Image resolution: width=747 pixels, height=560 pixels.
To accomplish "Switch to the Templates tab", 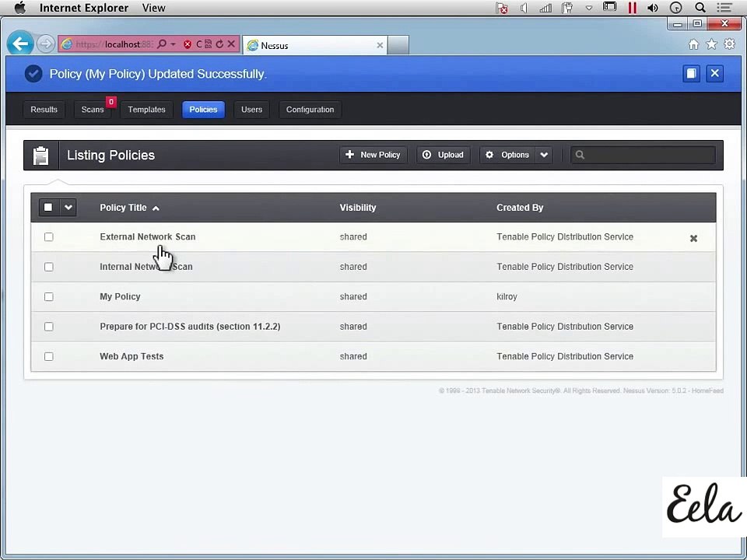I will pyautogui.click(x=146, y=110).
